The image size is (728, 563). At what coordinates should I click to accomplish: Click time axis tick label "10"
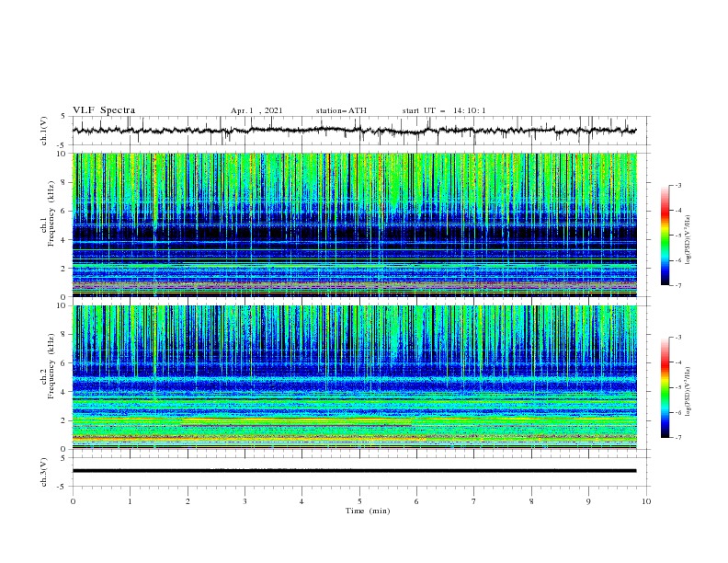pos(646,501)
